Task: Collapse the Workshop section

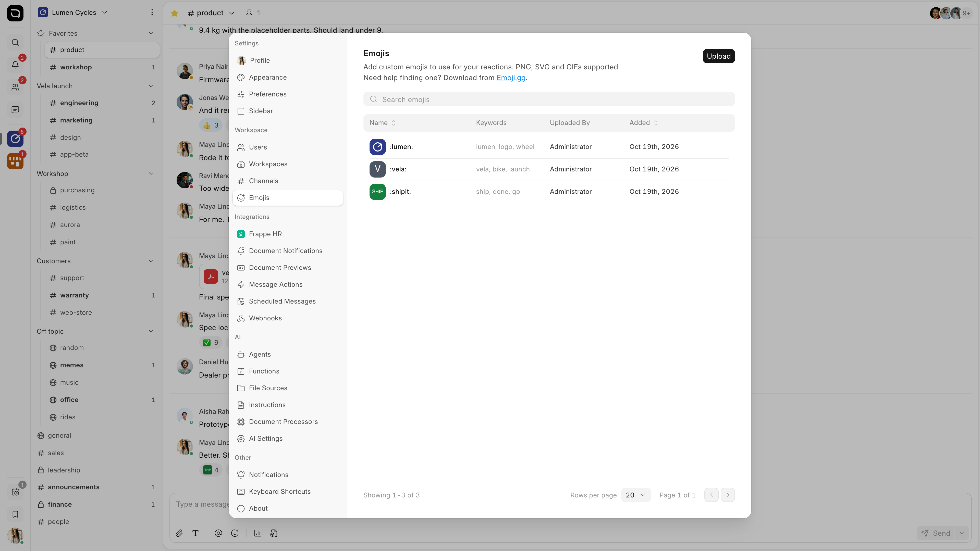Action: (x=151, y=174)
